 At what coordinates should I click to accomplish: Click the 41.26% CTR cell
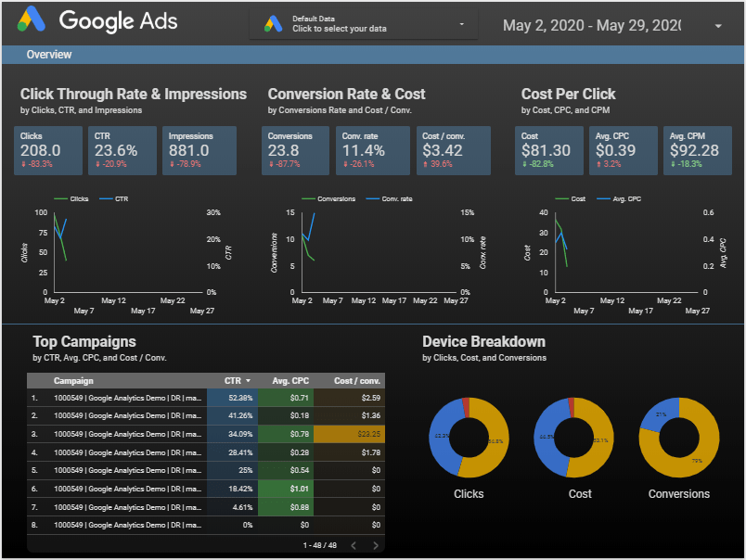pos(232,415)
